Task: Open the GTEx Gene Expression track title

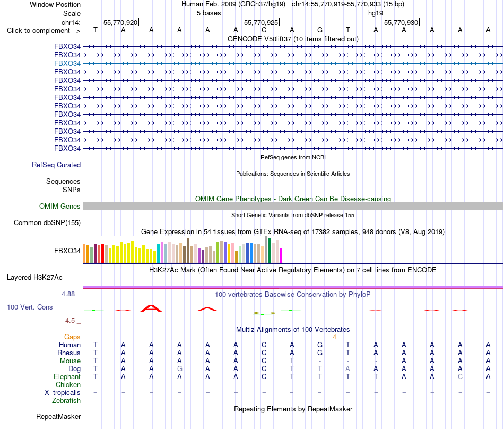Action: point(293,232)
